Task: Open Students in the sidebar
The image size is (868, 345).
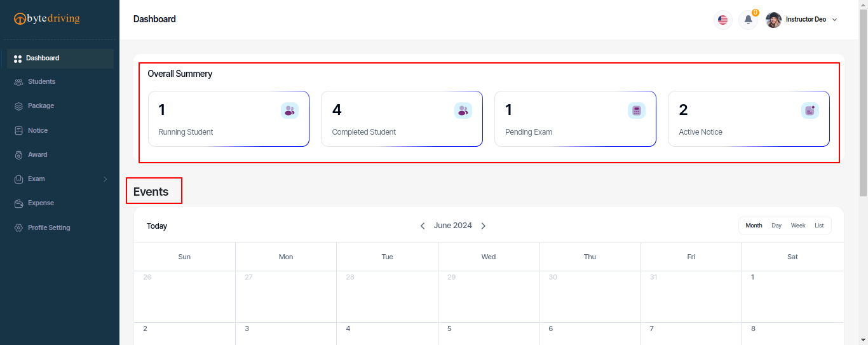Action: click(x=41, y=81)
